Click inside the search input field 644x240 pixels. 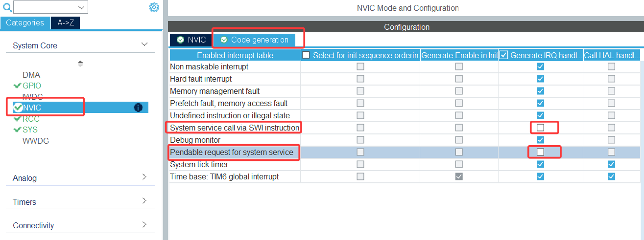pyautogui.click(x=45, y=7)
